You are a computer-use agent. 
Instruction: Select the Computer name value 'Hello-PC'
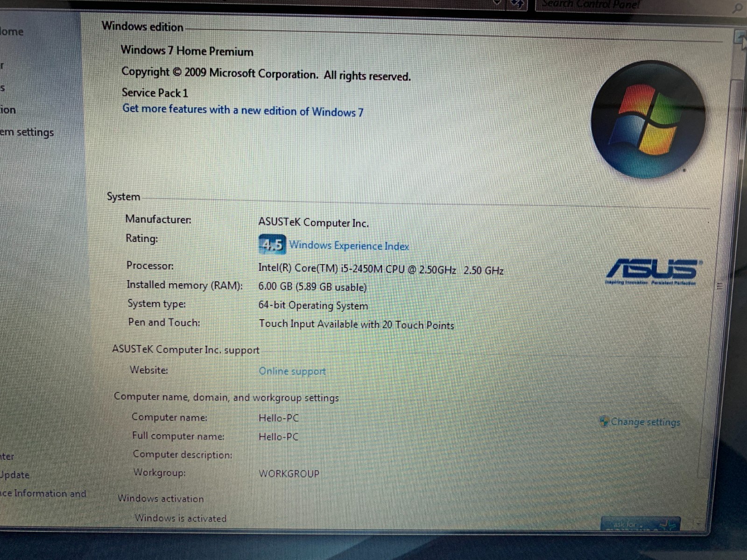tap(279, 418)
